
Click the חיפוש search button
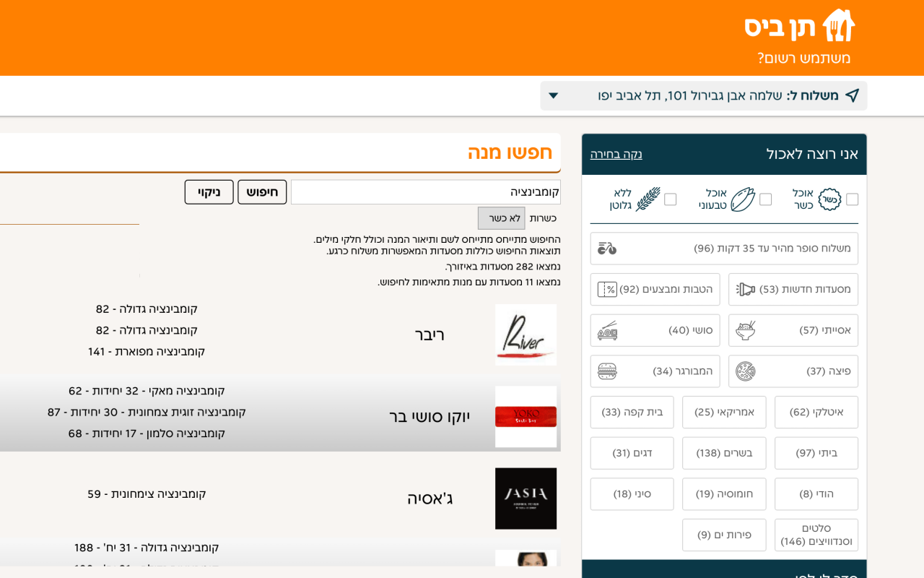click(x=262, y=192)
